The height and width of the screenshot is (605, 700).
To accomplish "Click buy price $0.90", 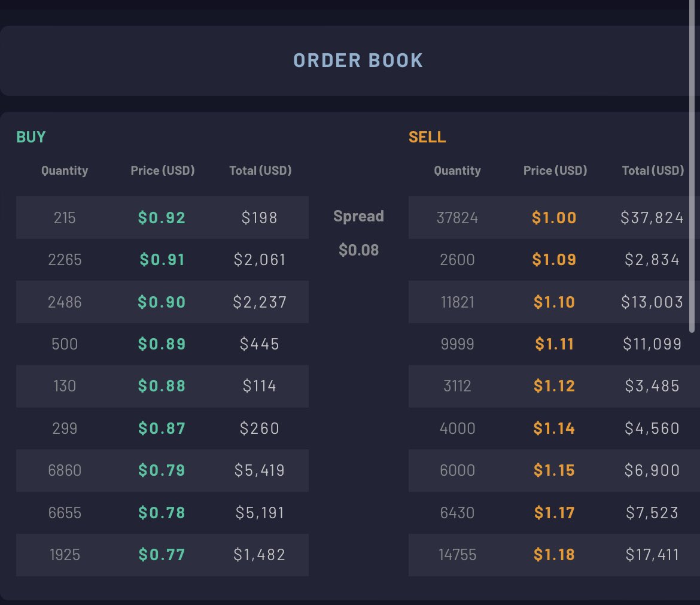I will [162, 302].
